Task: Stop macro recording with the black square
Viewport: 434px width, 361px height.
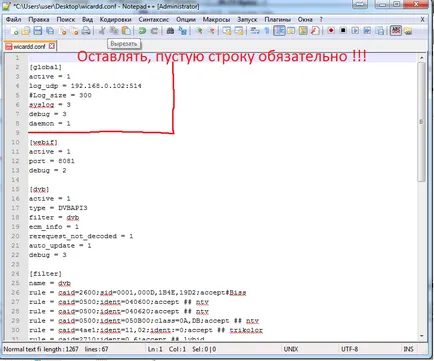Action: coord(343,31)
